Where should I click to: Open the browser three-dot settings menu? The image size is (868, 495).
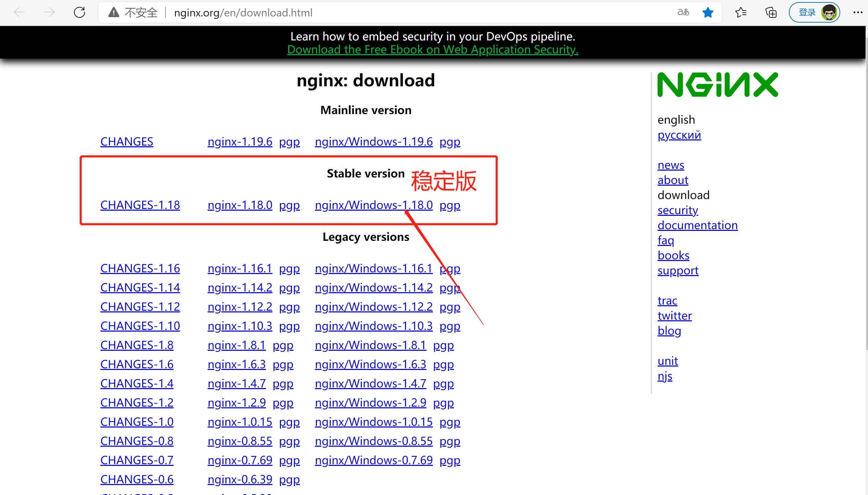coord(858,13)
